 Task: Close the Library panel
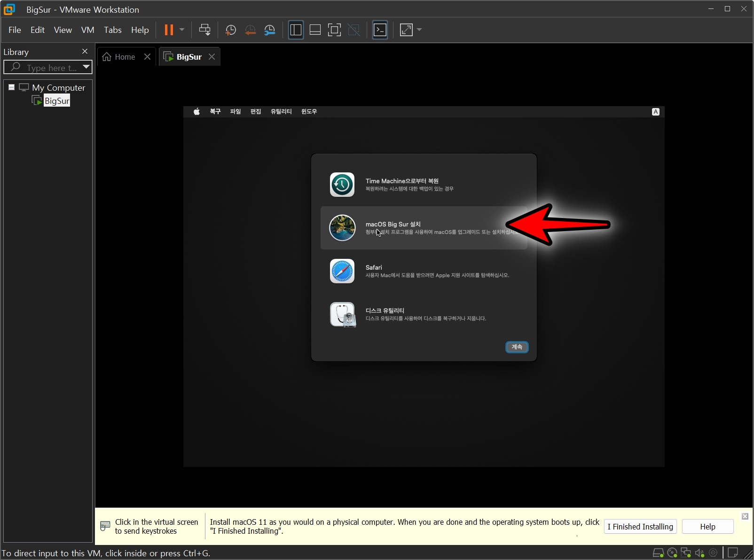(85, 52)
